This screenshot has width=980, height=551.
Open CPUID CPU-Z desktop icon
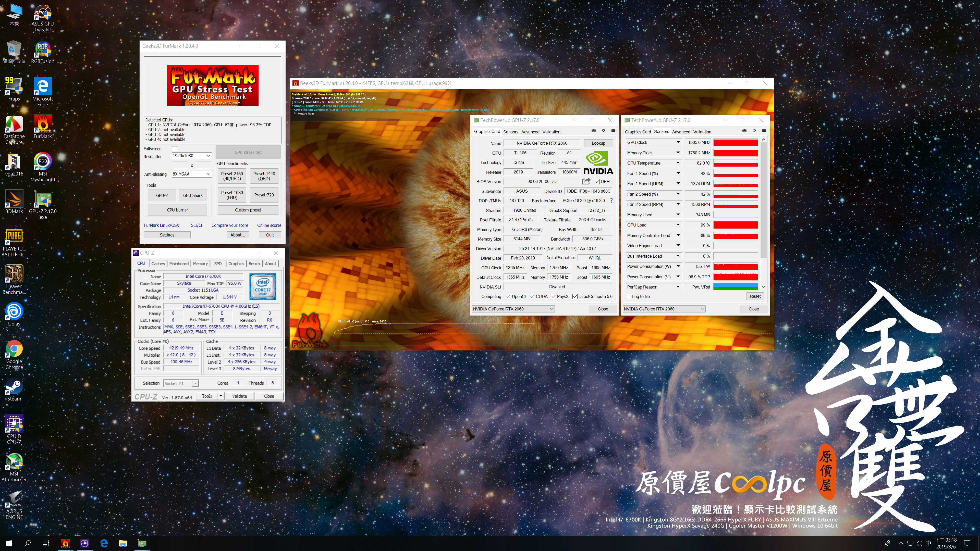point(14,429)
